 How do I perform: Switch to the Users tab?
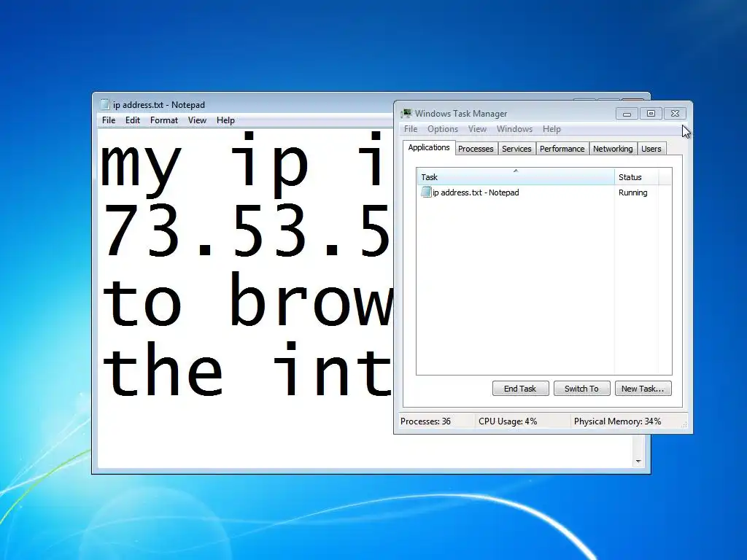[651, 149]
